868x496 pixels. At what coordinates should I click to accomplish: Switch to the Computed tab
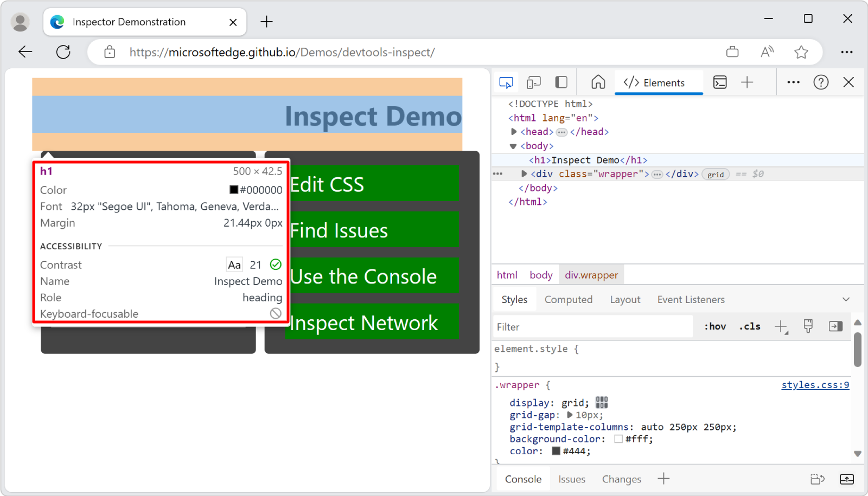click(568, 299)
